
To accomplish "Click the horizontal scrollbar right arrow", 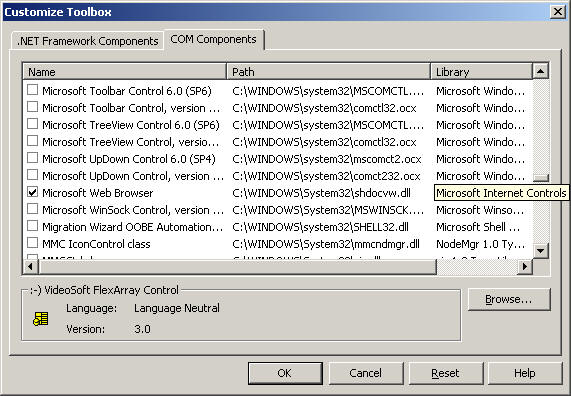I will point(525,267).
